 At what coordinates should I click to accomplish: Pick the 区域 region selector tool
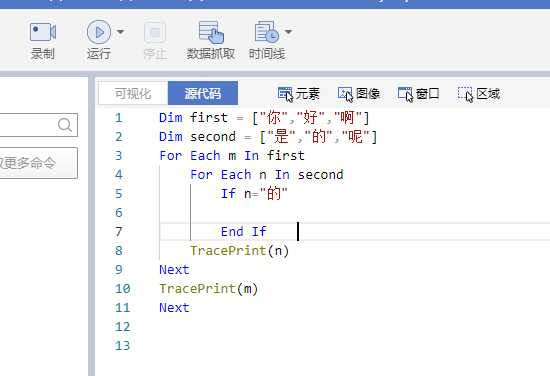[x=479, y=94]
